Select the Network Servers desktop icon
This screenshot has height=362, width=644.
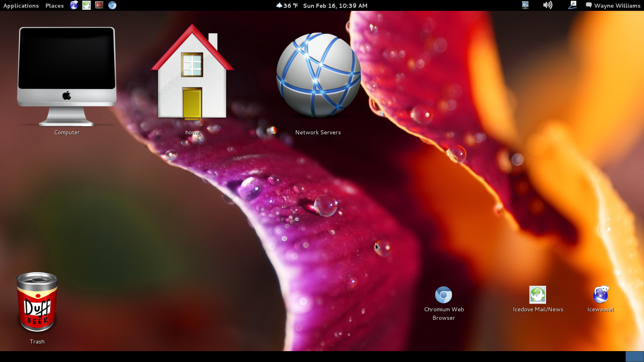318,75
